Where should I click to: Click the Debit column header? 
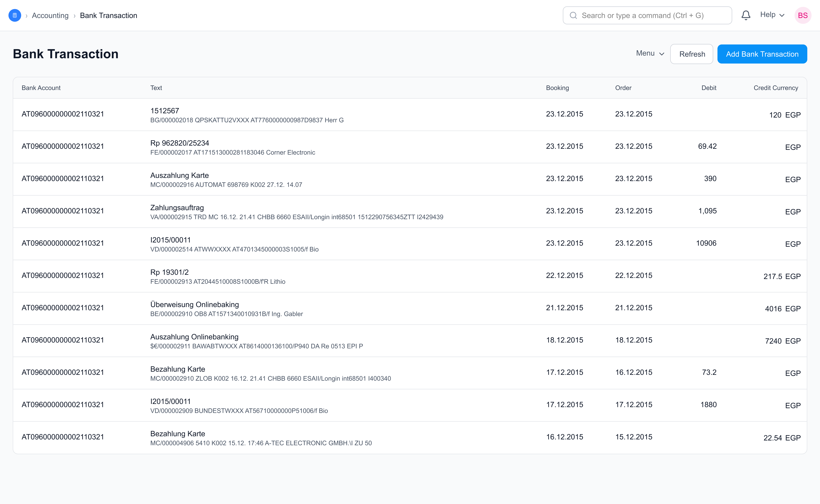coord(709,88)
